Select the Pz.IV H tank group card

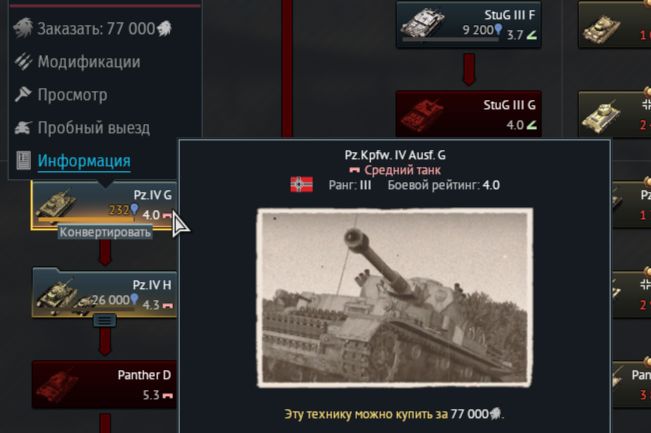pos(105,293)
